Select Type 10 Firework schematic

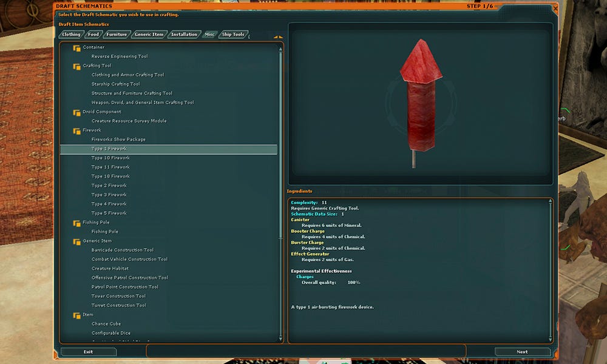point(110,158)
